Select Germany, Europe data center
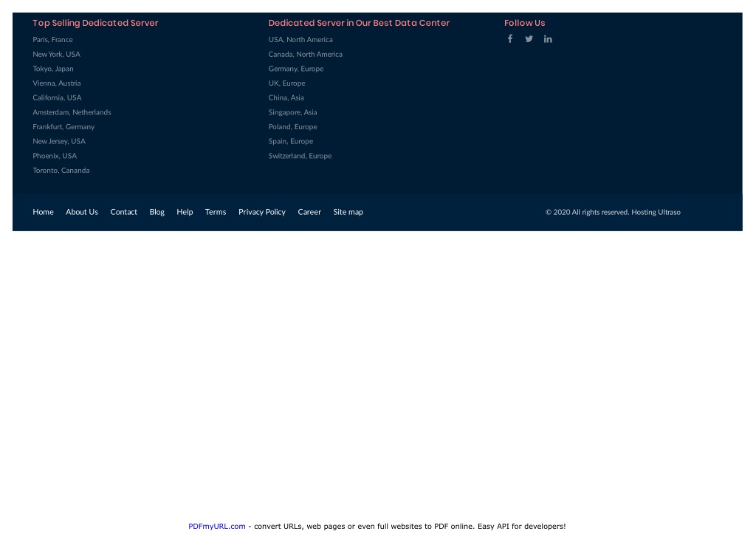This screenshot has width=756, height=534. (296, 69)
